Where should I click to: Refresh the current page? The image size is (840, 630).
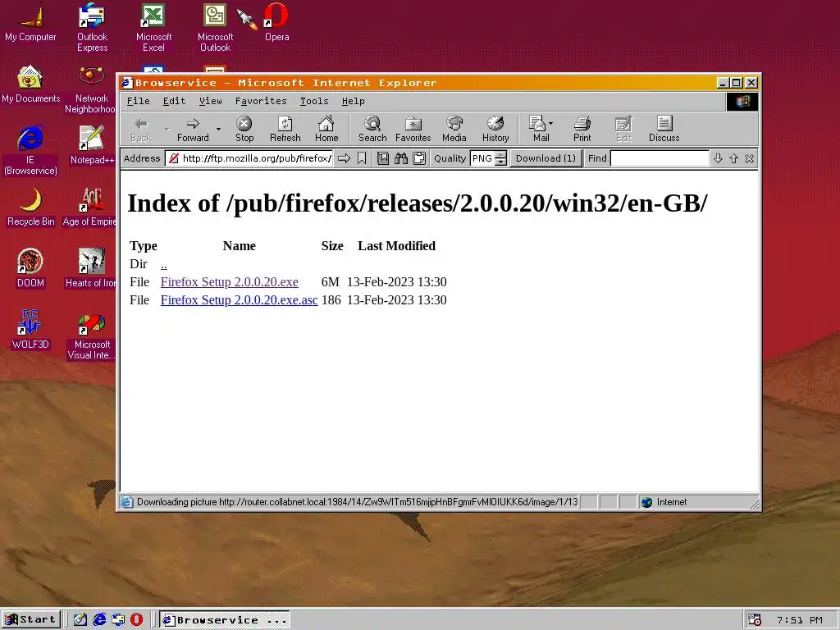(285, 129)
